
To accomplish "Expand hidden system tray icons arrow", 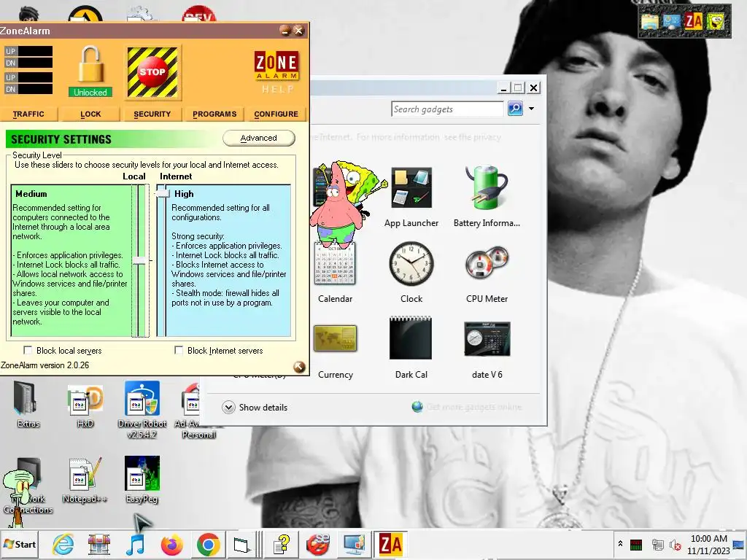I will tap(620, 544).
